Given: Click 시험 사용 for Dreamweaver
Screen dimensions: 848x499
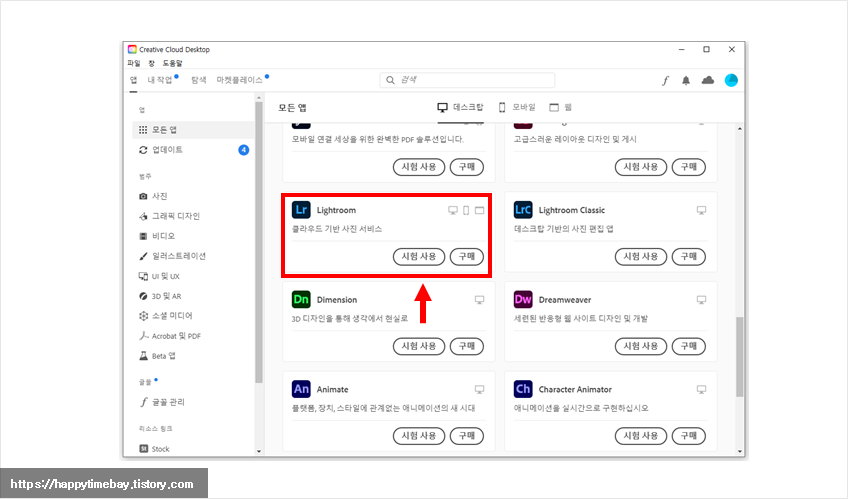Looking at the screenshot, I should tap(641, 347).
